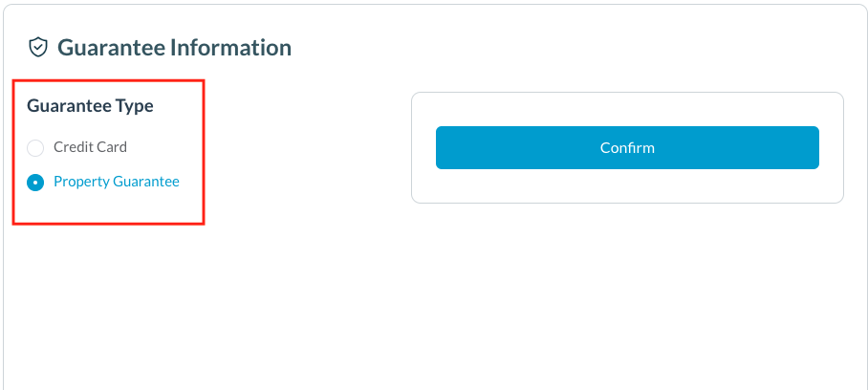Click the Property Guarantee label text
868x390 pixels.
coord(116,182)
